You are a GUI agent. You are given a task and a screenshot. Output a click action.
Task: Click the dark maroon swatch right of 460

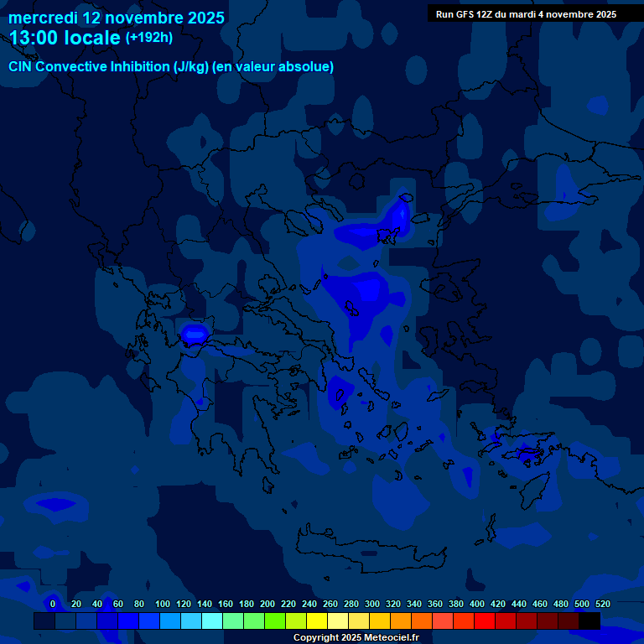click(x=548, y=621)
